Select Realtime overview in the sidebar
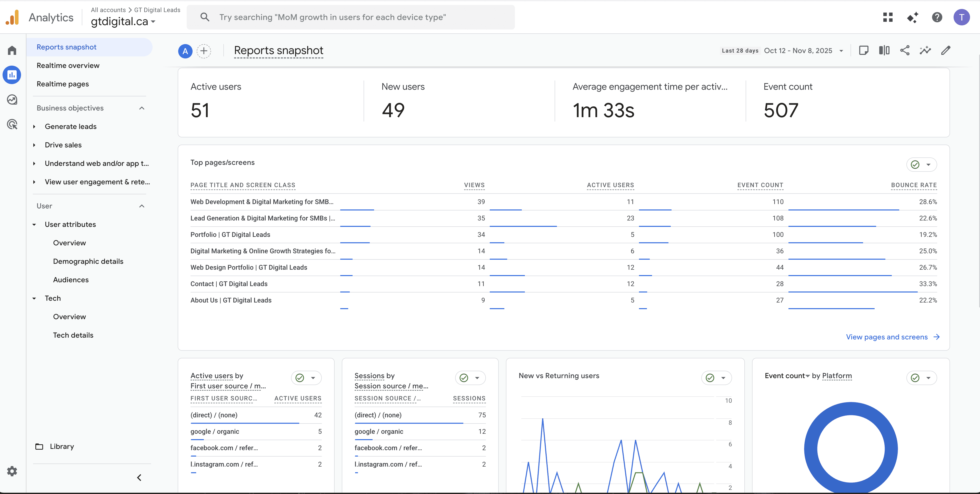This screenshot has height=494, width=980. (x=68, y=65)
